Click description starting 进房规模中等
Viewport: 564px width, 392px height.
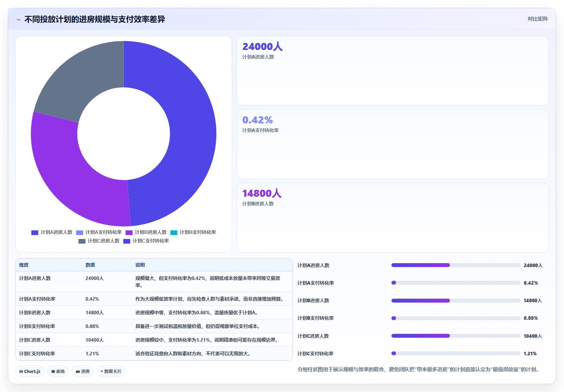tap(196, 313)
